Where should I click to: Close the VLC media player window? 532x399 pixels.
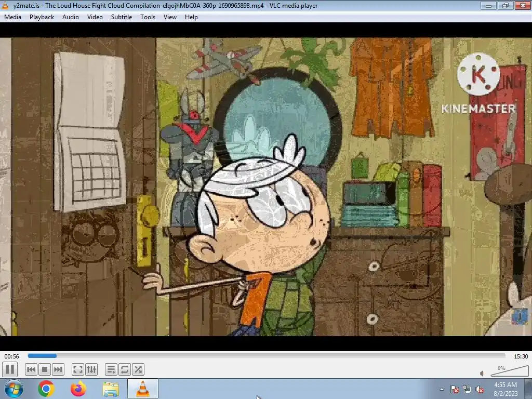pyautogui.click(x=523, y=5)
